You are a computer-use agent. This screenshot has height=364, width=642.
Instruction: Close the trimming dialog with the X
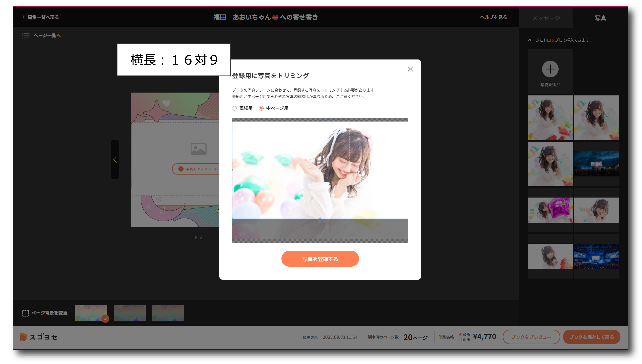click(410, 69)
